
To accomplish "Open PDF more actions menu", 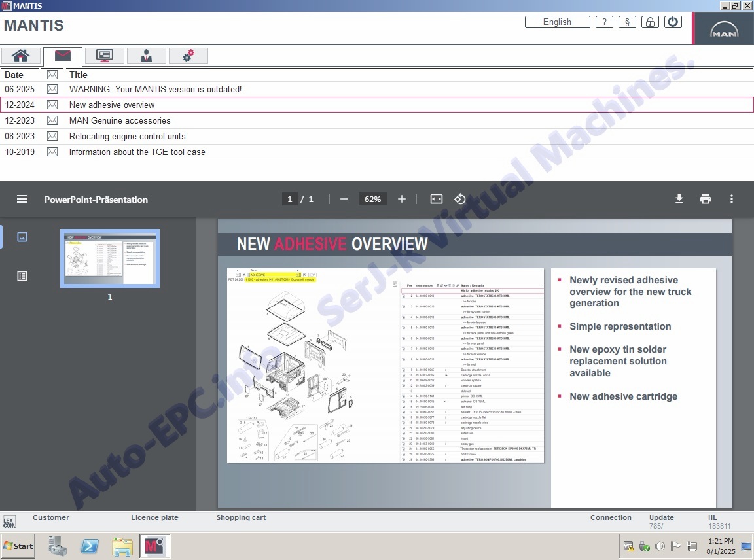I will coord(731,199).
